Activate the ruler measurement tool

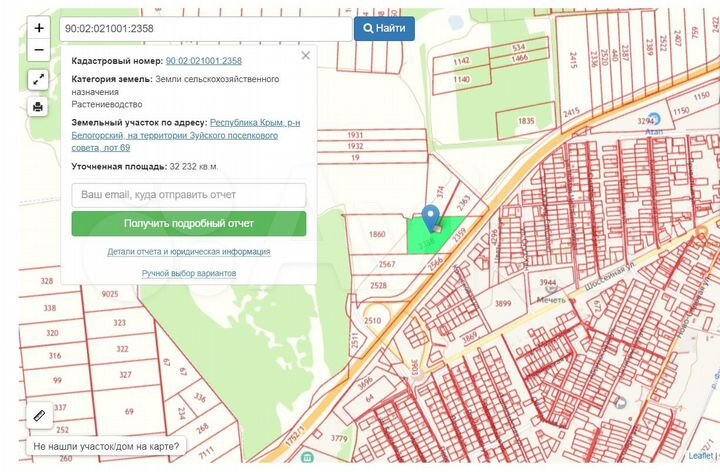pos(39,416)
